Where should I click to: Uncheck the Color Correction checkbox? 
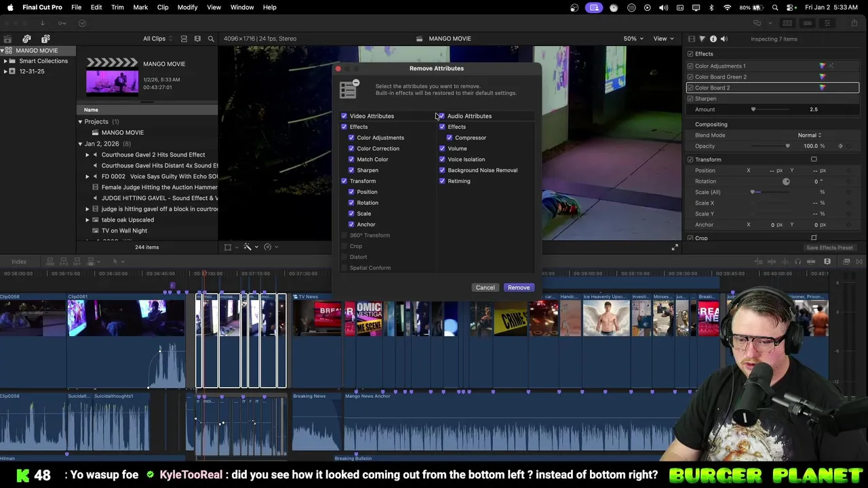(x=351, y=148)
